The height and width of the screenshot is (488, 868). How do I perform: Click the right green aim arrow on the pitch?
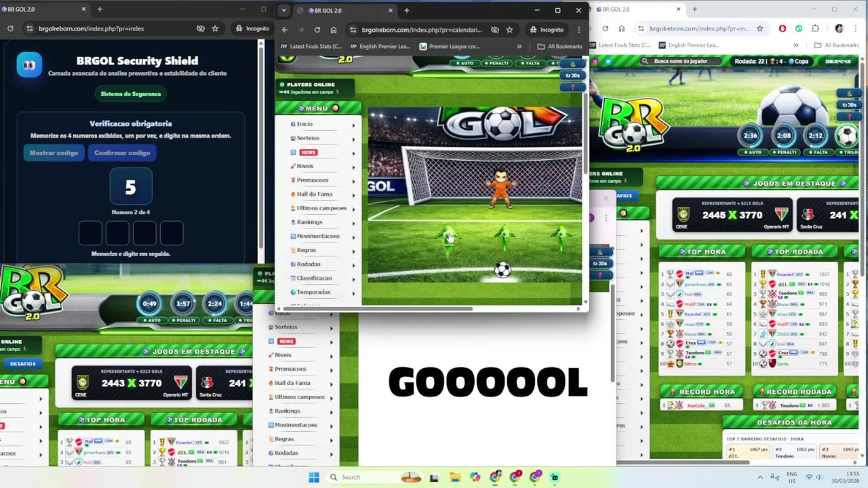pos(560,238)
